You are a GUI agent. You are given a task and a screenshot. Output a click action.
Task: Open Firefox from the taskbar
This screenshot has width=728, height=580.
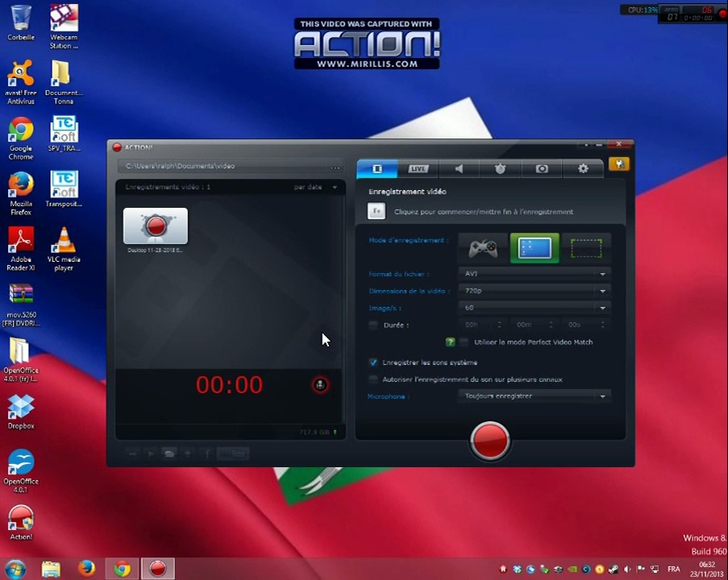[86, 569]
